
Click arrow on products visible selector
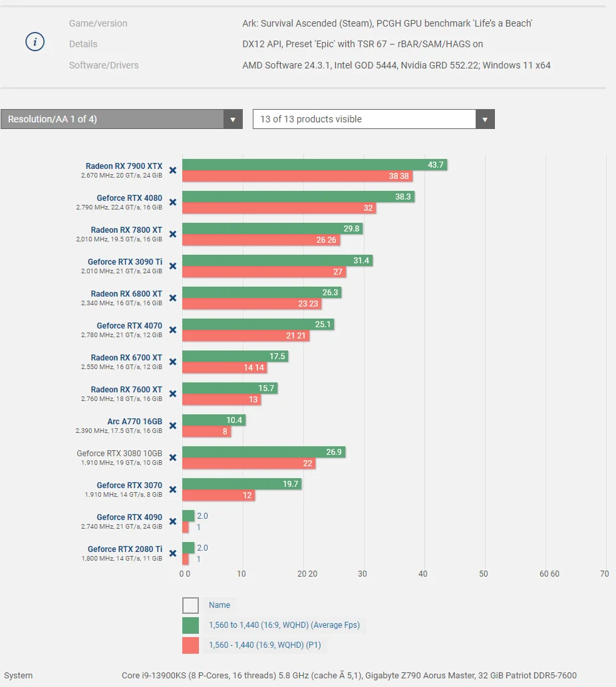pos(485,119)
